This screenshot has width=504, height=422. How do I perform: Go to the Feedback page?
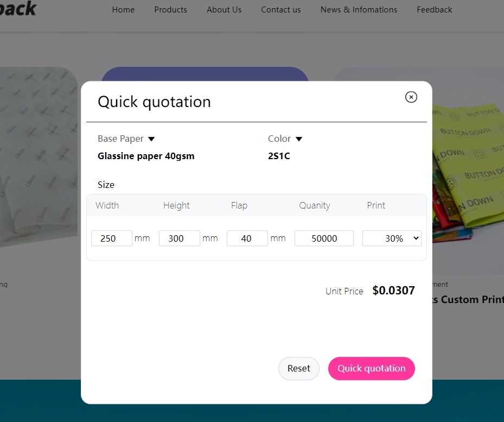pyautogui.click(x=434, y=10)
